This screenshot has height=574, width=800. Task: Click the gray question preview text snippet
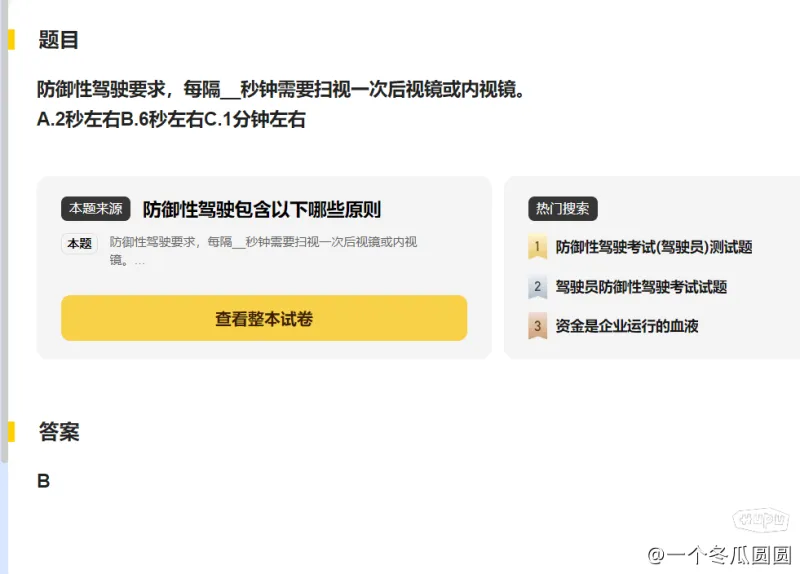pyautogui.click(x=263, y=251)
